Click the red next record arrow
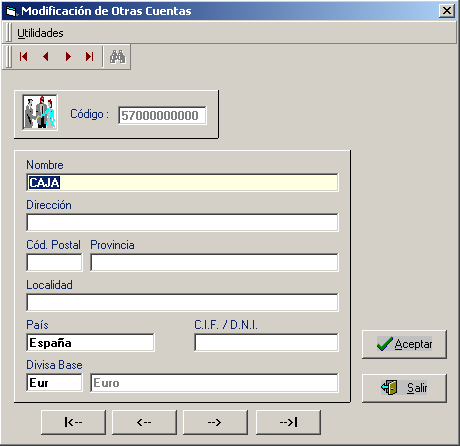460x446 pixels. (x=68, y=57)
